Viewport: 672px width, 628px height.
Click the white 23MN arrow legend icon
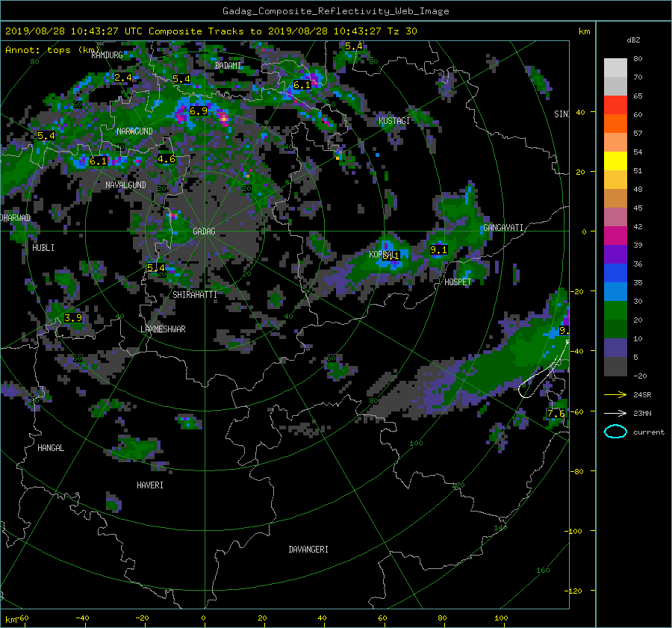coord(615,413)
